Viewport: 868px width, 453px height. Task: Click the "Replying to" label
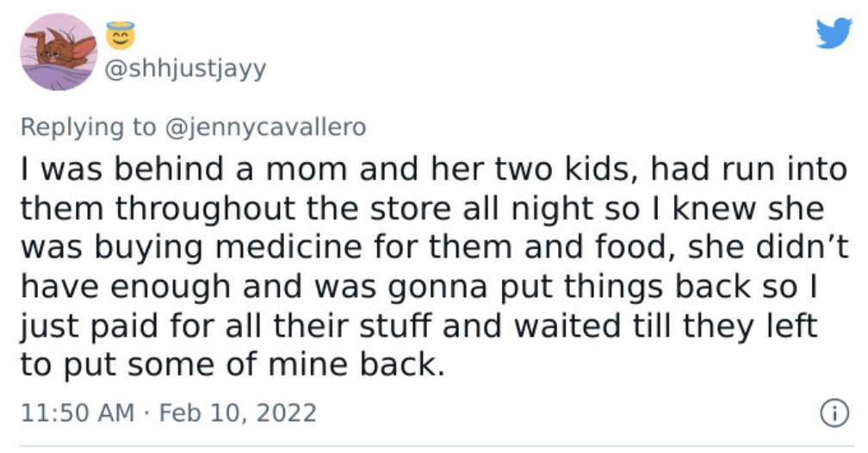pyautogui.click(x=89, y=127)
